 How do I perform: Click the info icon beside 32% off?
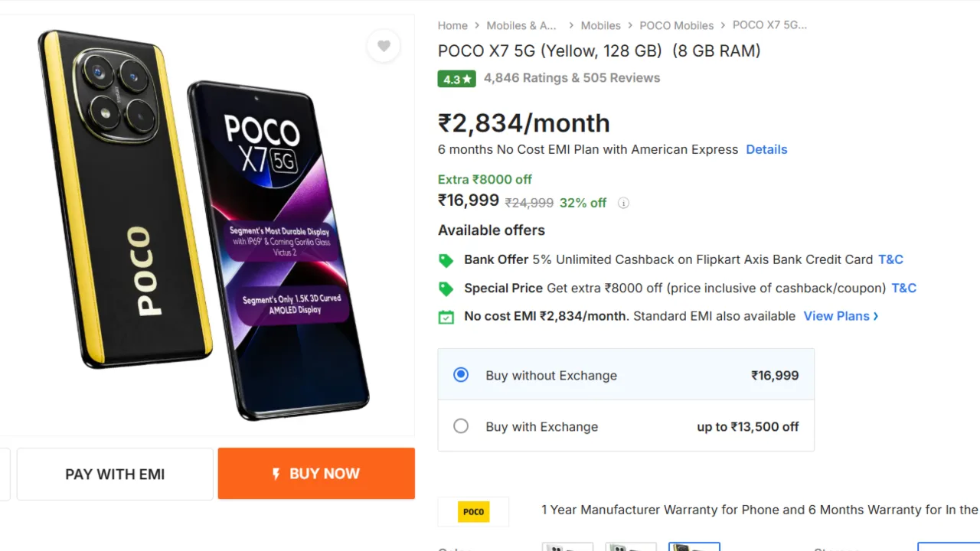pos(623,203)
